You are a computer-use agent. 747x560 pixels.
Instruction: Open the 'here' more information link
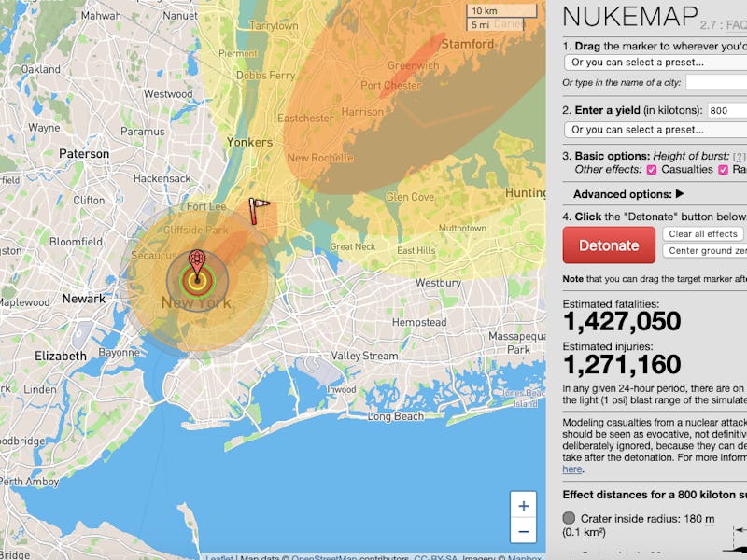571,469
